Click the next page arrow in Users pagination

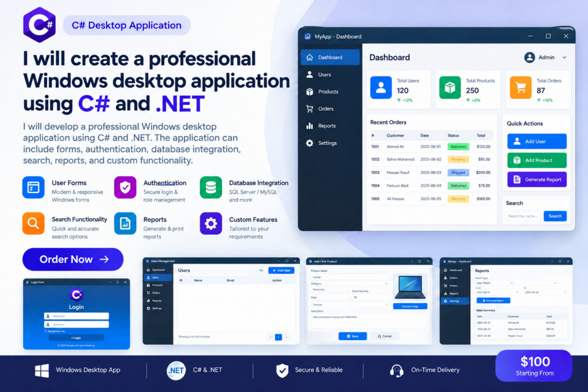click(287, 337)
